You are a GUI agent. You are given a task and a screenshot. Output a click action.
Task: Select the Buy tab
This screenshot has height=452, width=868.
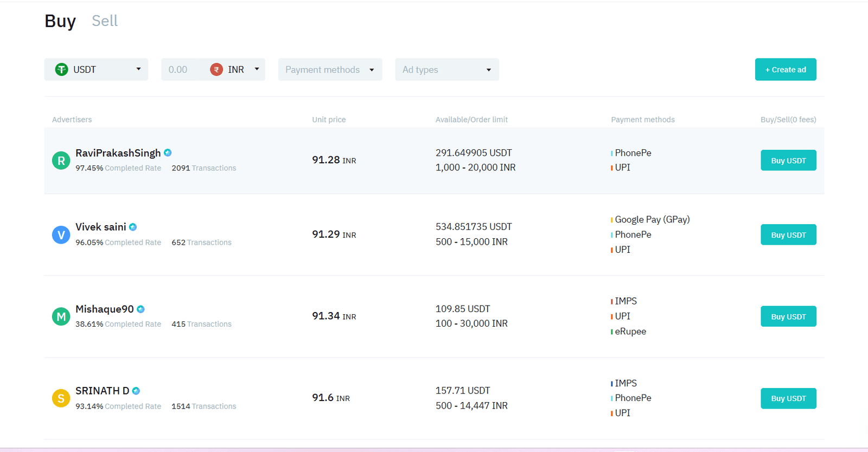tap(60, 21)
